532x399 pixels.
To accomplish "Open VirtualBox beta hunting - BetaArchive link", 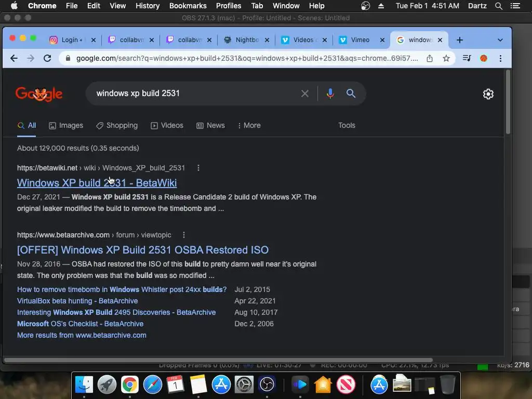I will tap(77, 301).
